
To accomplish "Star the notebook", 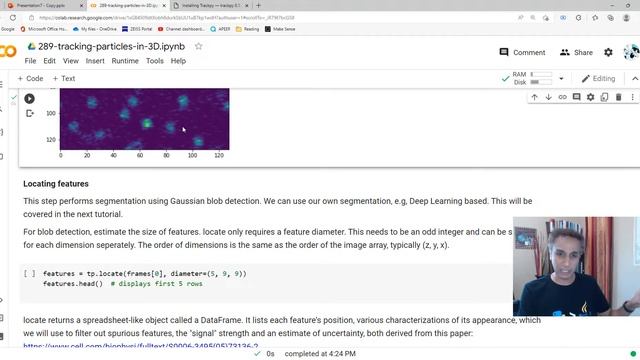I will [198, 47].
